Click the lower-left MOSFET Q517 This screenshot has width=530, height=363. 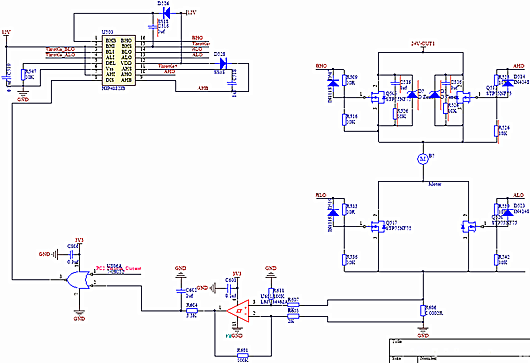tap(378, 226)
